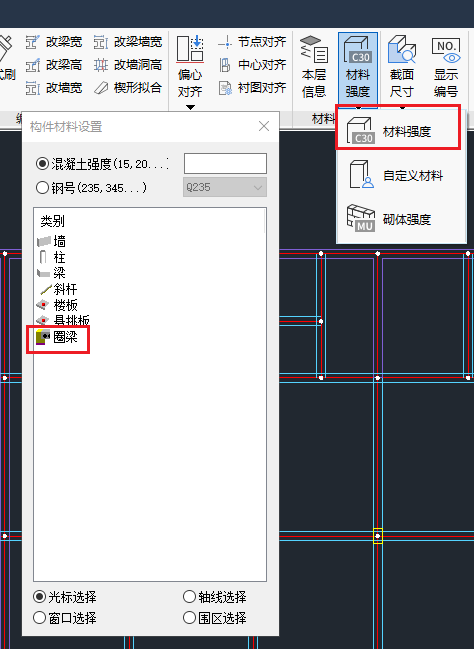Open the 偏心对齐 eccentric alignment tool
The width and height of the screenshot is (474, 649).
(x=190, y=67)
